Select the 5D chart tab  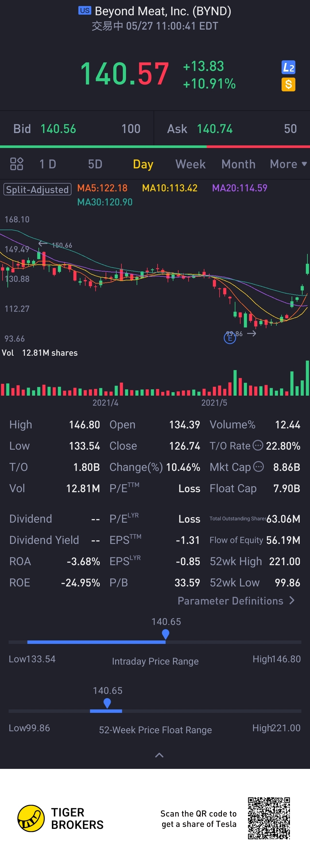click(95, 164)
